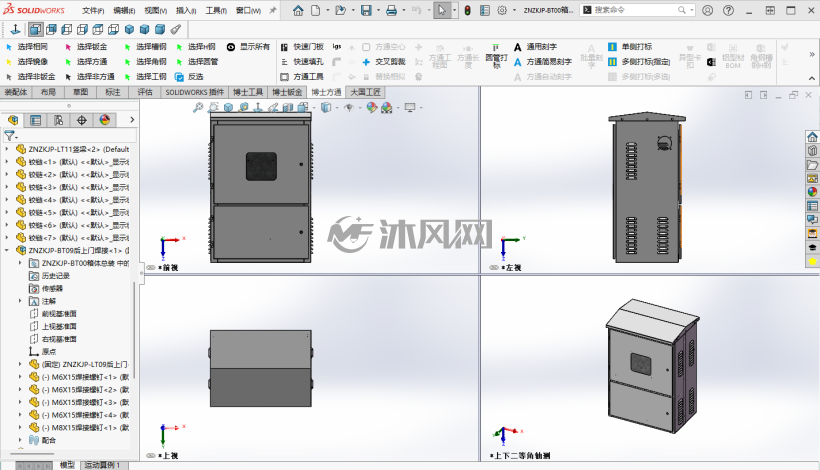Expand the manager tabs chevron arrow
Screen dimensions: 820x470
click(132, 120)
